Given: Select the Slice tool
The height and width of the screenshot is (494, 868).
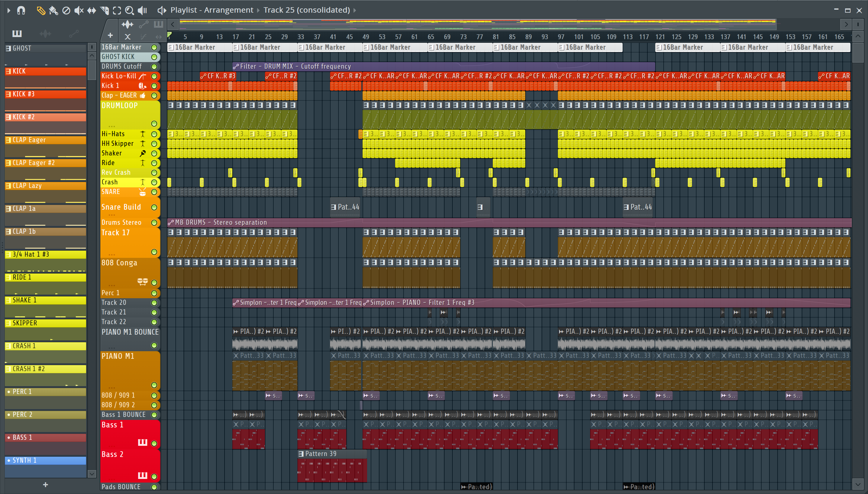Looking at the screenshot, I should point(104,11).
